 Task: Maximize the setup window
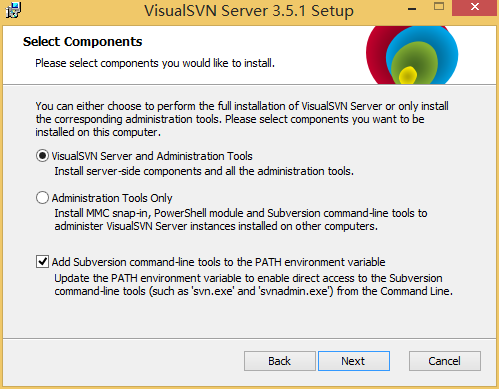coord(439,7)
